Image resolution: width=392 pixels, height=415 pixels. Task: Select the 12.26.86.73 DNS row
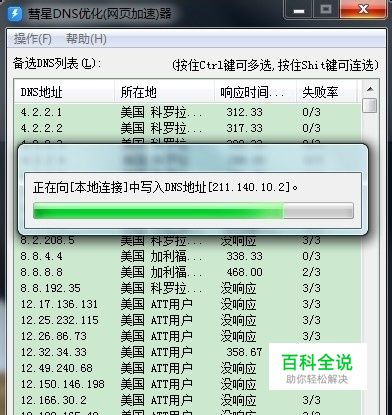click(x=187, y=336)
